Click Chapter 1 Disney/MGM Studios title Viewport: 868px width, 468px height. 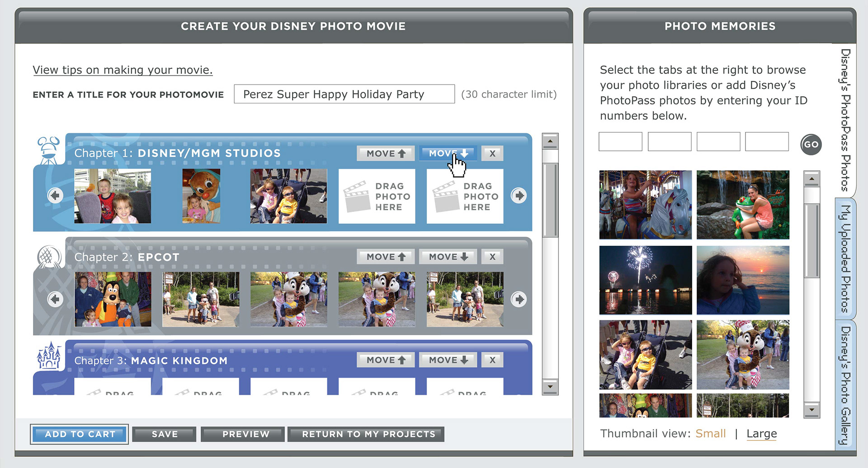(177, 153)
